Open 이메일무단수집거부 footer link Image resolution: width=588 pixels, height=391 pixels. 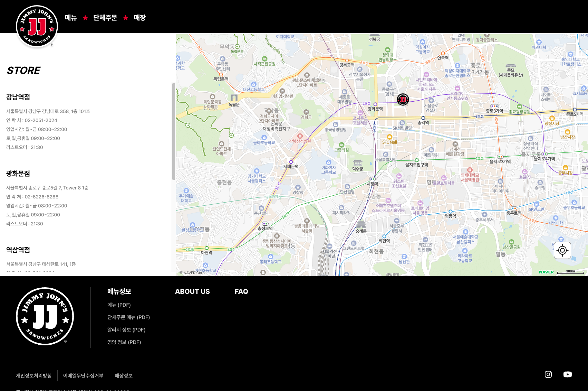coord(83,376)
